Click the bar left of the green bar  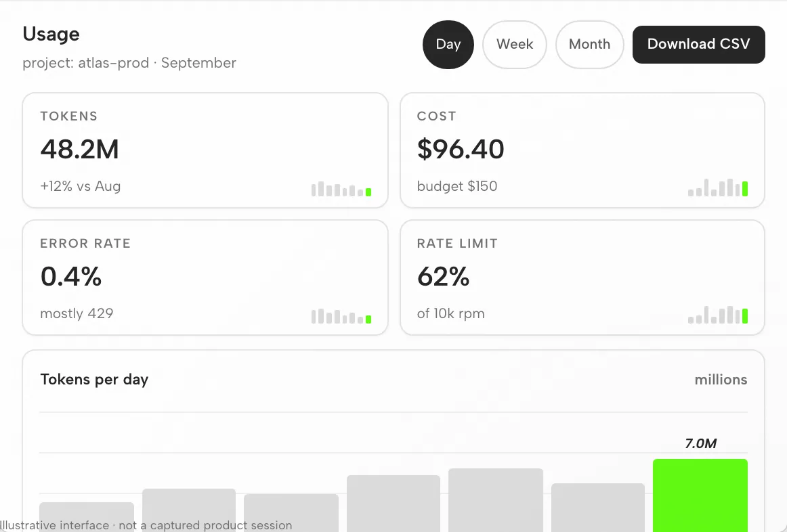[x=598, y=508]
